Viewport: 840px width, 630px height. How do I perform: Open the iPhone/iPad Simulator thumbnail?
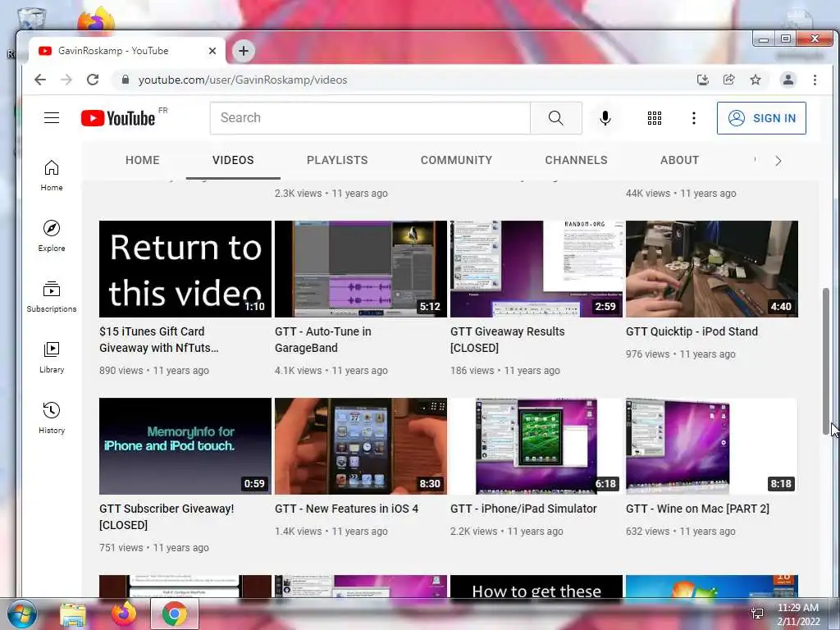[x=536, y=445]
